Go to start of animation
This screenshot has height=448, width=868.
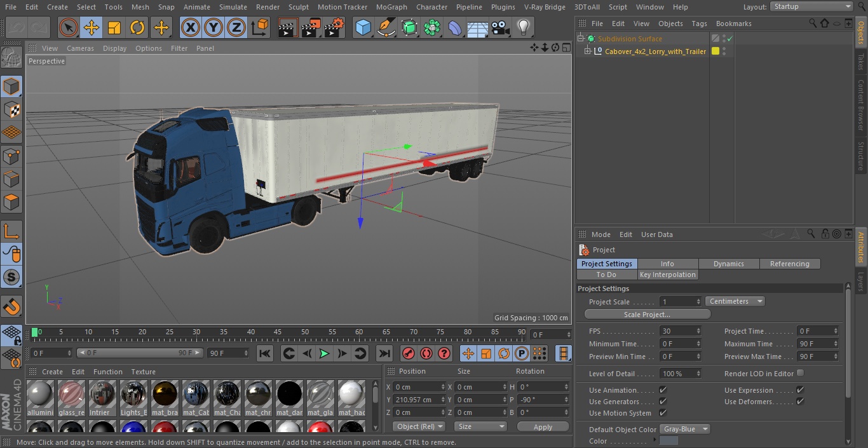click(265, 353)
